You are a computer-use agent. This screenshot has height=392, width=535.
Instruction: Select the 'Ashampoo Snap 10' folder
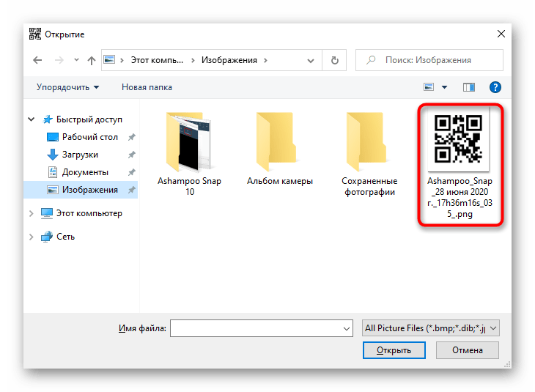point(189,154)
